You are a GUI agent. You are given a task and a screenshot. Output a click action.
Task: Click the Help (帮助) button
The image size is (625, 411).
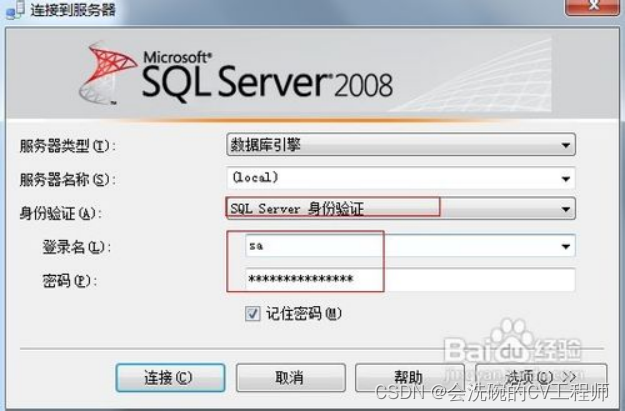(x=409, y=377)
